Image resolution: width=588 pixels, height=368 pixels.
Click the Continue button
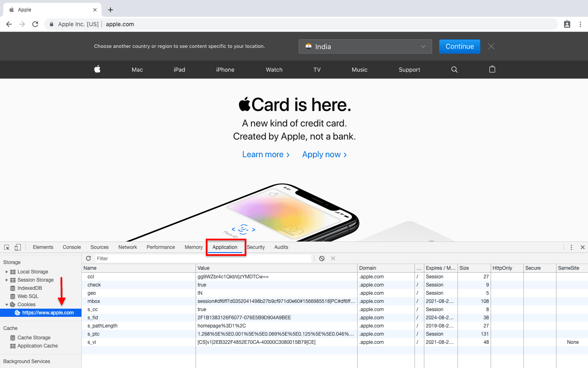tap(460, 46)
